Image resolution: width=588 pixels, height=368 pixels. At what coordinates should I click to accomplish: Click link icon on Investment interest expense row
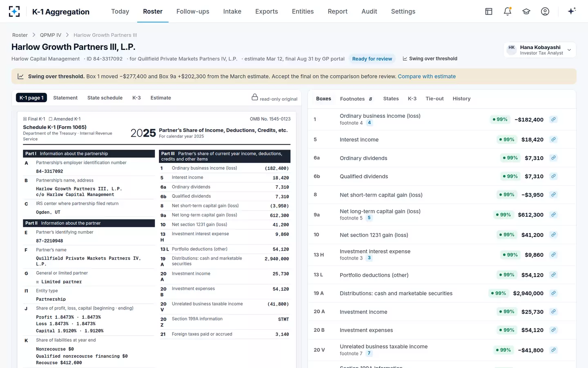[x=553, y=255]
